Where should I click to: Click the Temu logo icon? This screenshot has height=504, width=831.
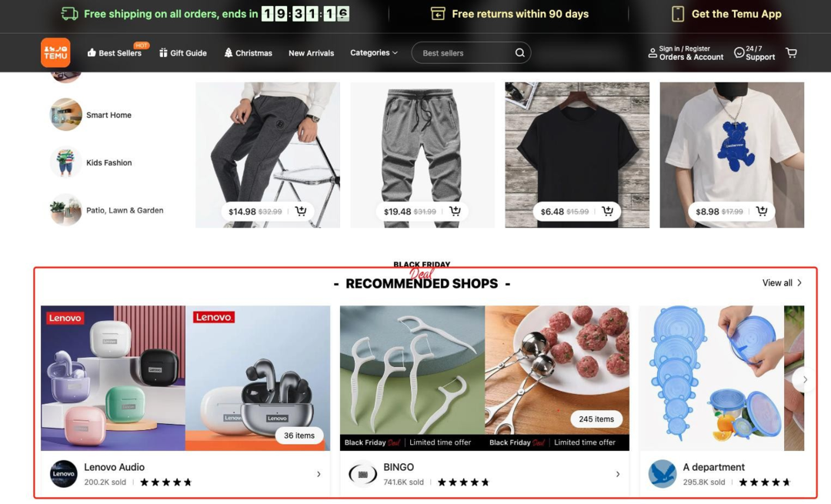coord(55,52)
